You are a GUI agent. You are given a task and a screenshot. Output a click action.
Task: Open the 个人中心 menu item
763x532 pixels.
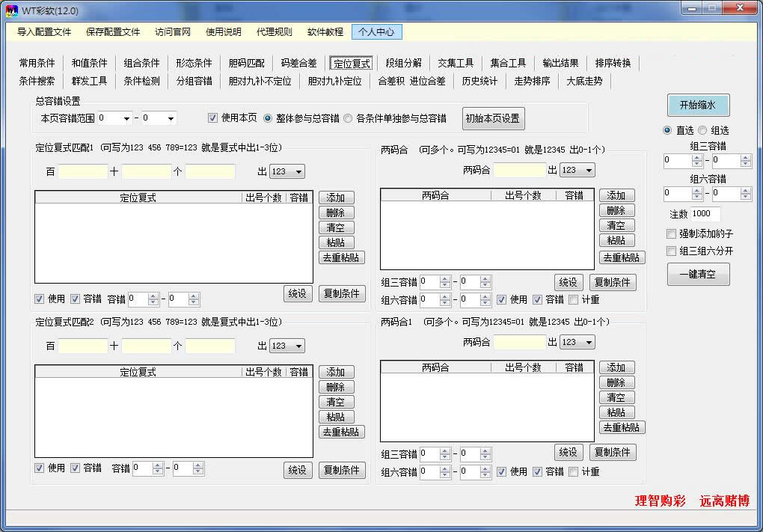(x=379, y=31)
